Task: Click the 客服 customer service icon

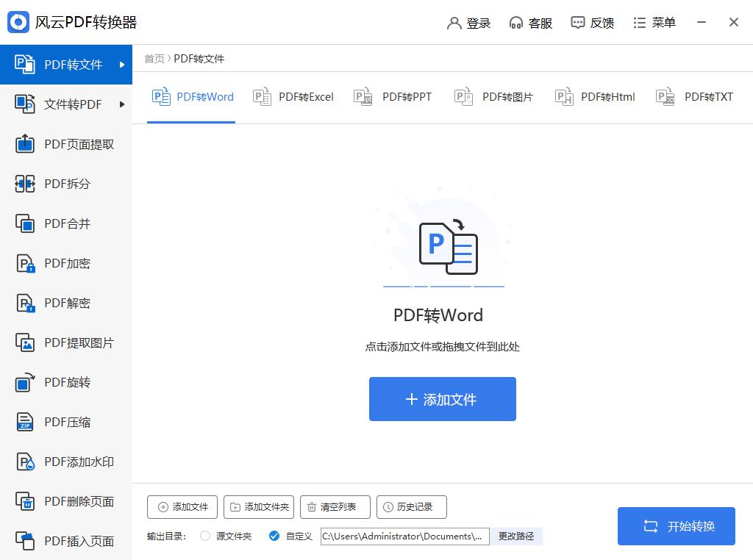Action: tap(530, 22)
